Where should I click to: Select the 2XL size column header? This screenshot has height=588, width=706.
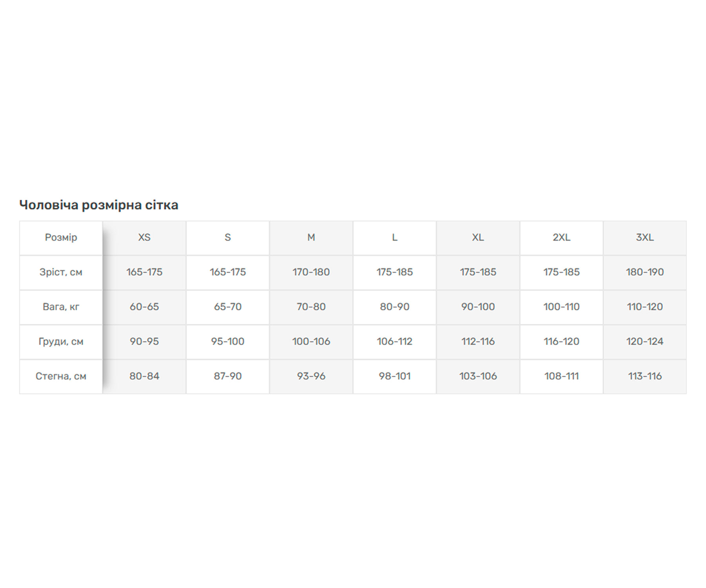(561, 238)
